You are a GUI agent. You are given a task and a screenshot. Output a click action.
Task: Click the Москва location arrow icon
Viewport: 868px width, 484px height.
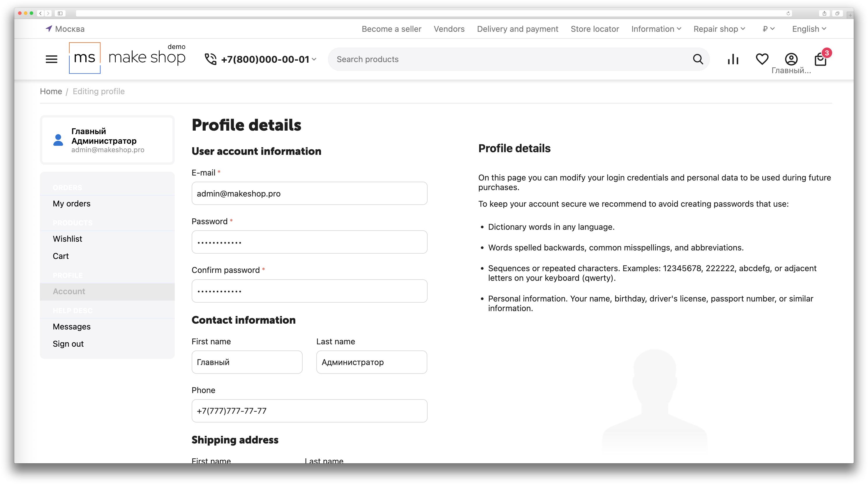(x=49, y=29)
